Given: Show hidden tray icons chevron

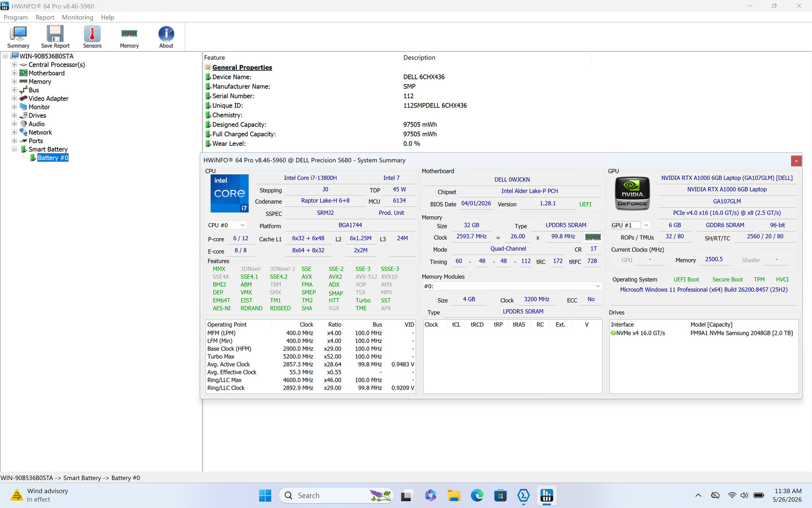Looking at the screenshot, I should click(x=698, y=495).
